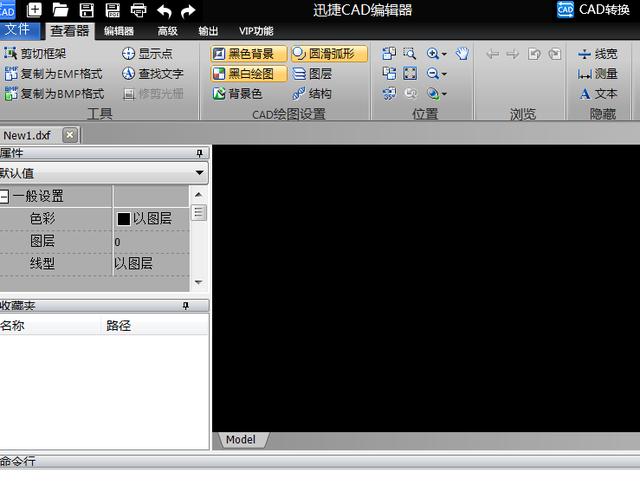The image size is (640, 485).
Task: Click the first greyed page icon in 浏览 group
Action: 534,54
